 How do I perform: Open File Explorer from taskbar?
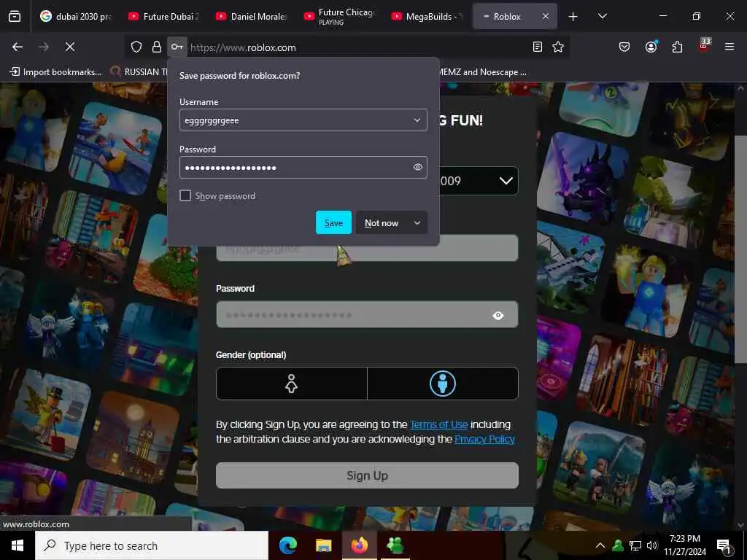pyautogui.click(x=323, y=545)
